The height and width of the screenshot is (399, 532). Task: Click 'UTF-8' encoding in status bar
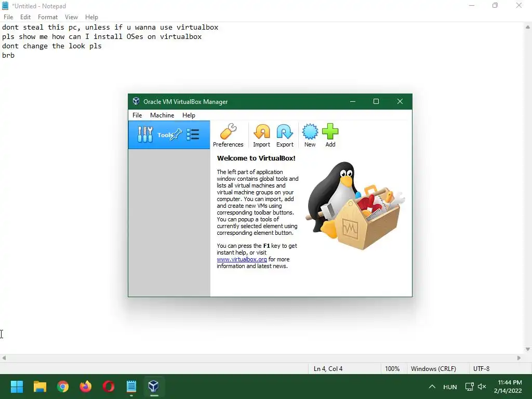click(481, 369)
